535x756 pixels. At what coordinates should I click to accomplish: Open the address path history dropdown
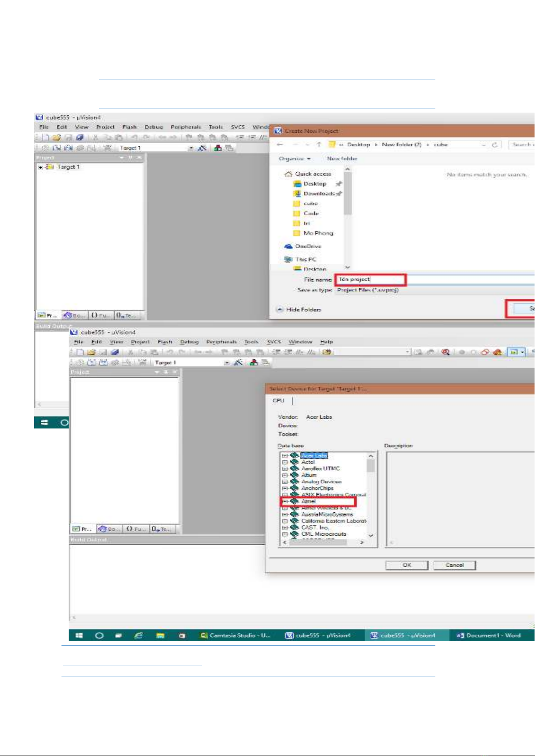click(483, 144)
